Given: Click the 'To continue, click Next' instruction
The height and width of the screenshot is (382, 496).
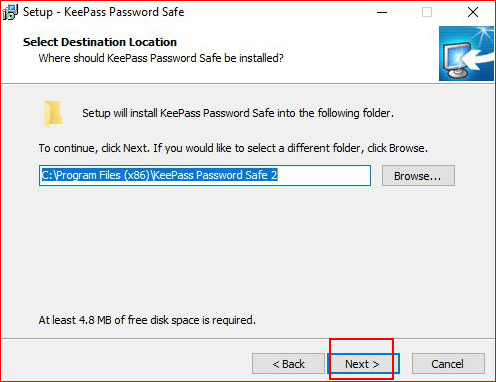Looking at the screenshot, I should coord(233,148).
